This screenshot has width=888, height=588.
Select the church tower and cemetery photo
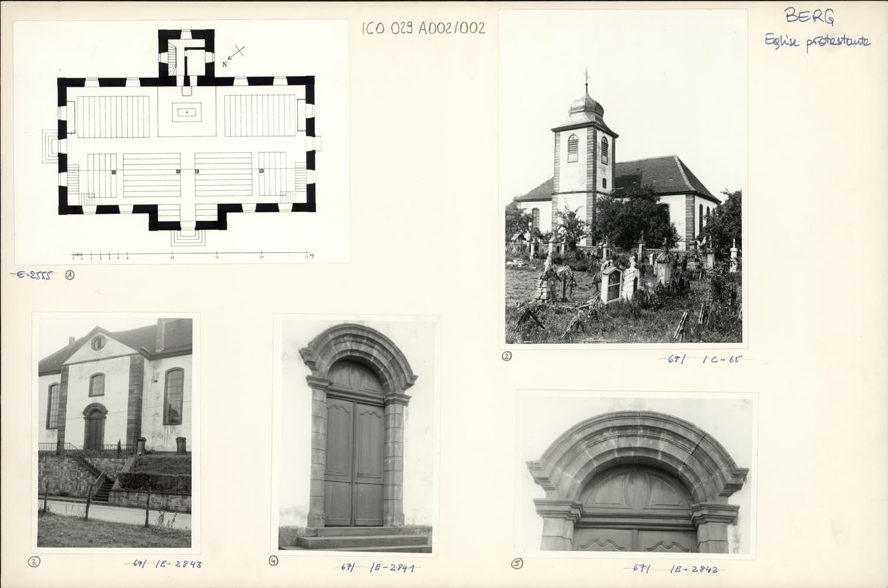pyautogui.click(x=623, y=176)
